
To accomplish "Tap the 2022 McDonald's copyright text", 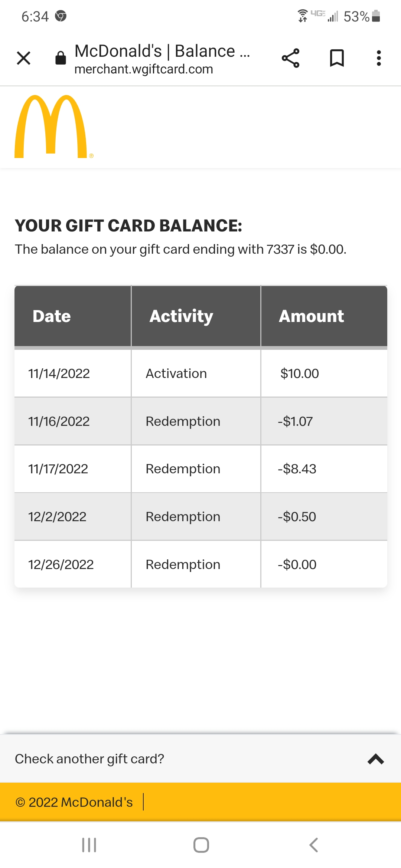I will tap(74, 802).
